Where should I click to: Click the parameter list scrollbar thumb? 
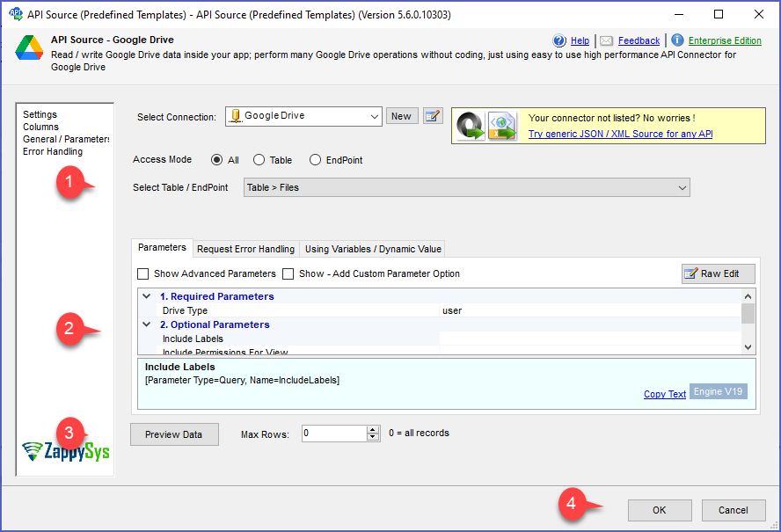coord(748,314)
